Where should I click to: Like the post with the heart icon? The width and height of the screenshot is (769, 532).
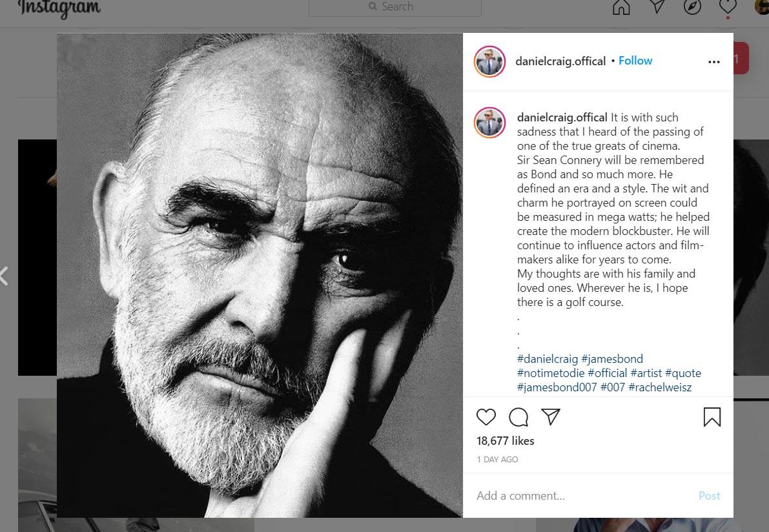[486, 417]
